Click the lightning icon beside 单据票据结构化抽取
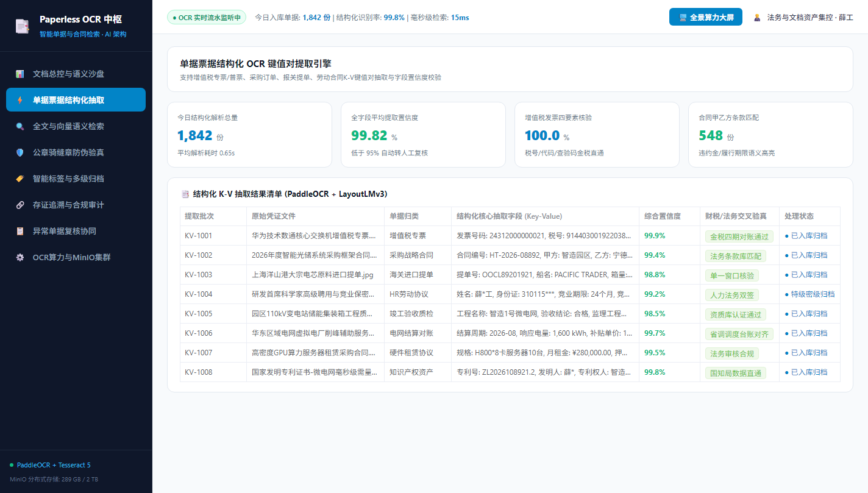868x493 pixels. (x=20, y=100)
